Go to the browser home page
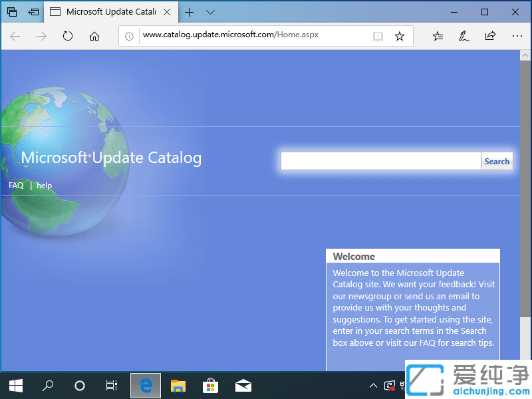The width and height of the screenshot is (532, 399). coord(94,37)
